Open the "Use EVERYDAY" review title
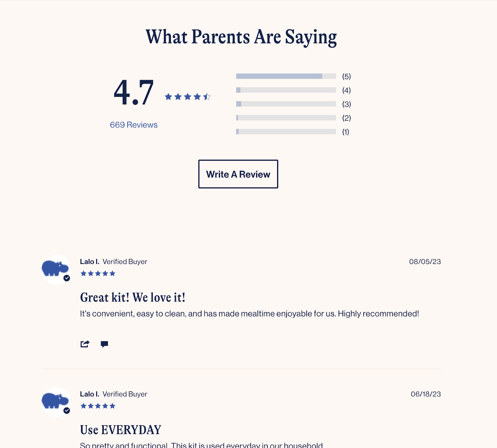 click(121, 430)
